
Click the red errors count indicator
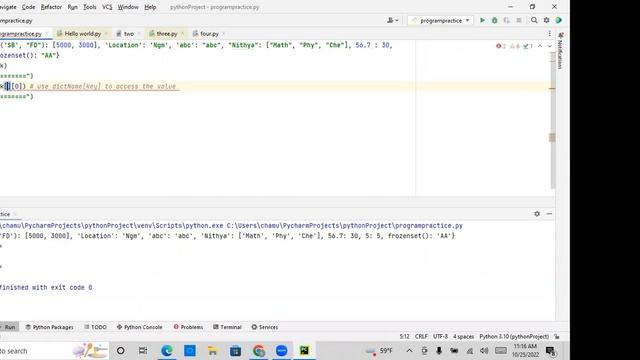coord(501,46)
